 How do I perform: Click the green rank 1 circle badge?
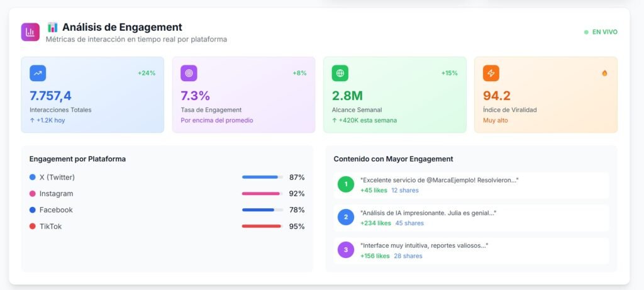(346, 185)
